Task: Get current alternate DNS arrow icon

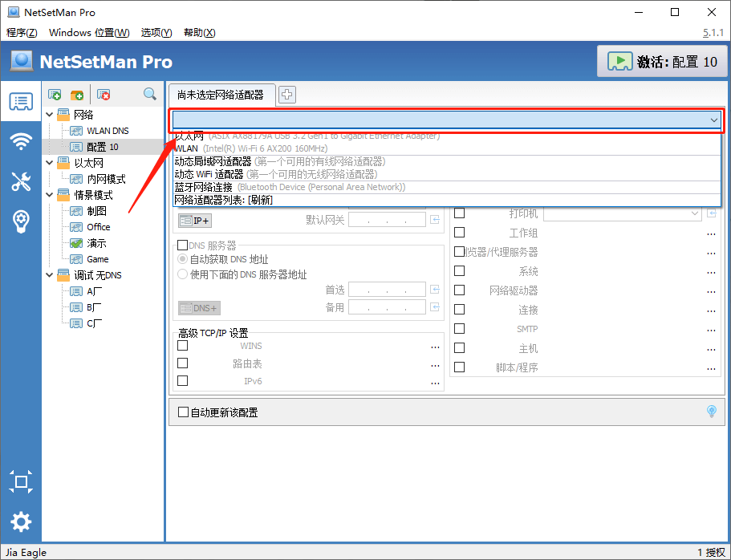Action: pos(435,306)
